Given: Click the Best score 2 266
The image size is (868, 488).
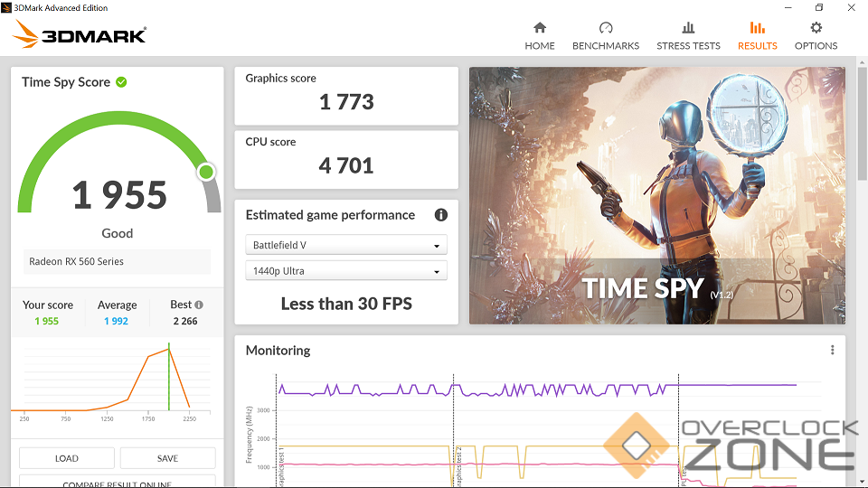Looking at the screenshot, I should pyautogui.click(x=184, y=321).
